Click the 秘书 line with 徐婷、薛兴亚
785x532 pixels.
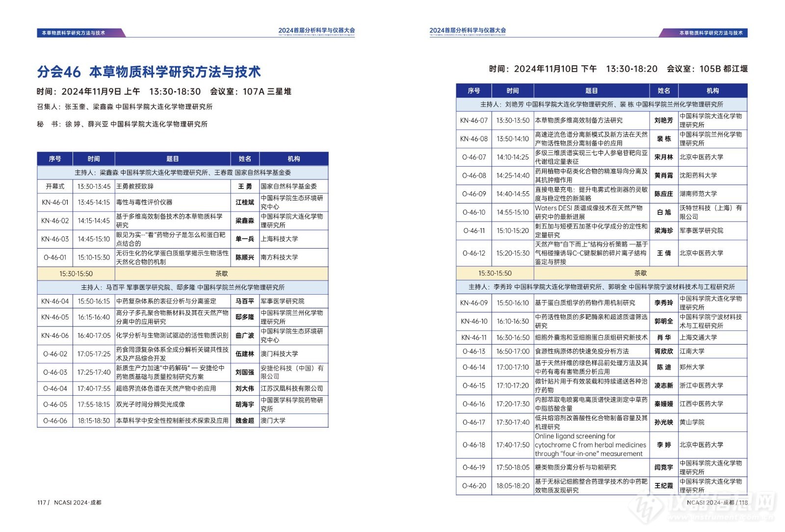pyautogui.click(x=122, y=124)
